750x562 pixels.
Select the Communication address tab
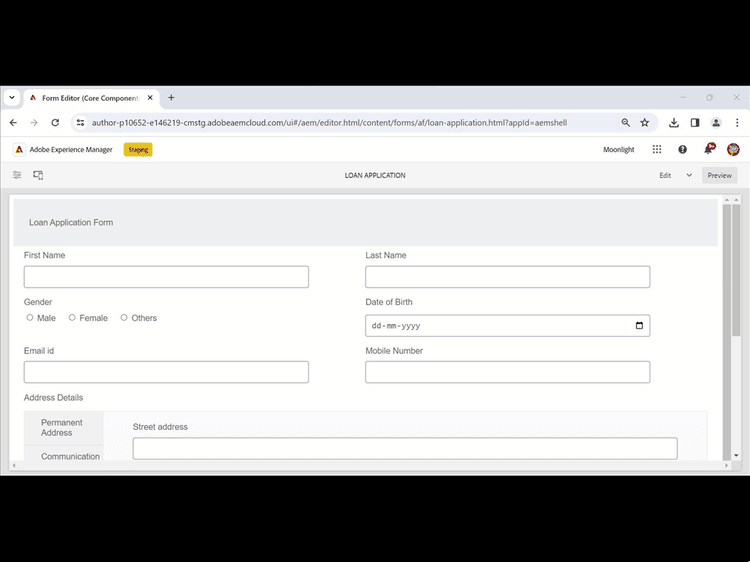(x=64, y=454)
